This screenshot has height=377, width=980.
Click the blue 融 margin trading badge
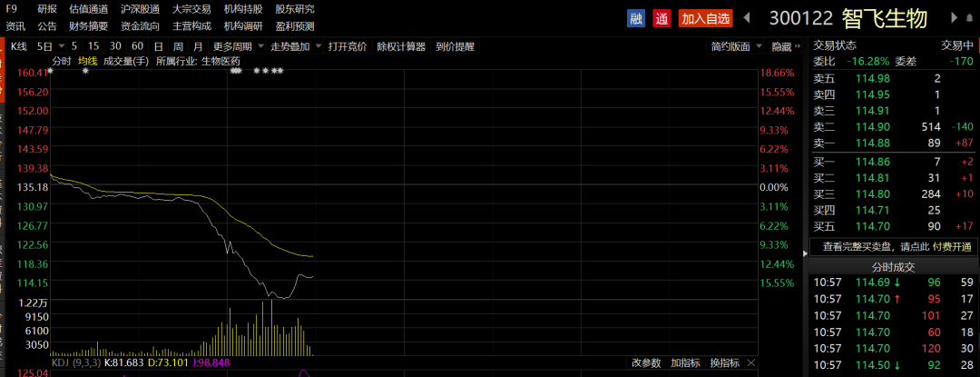[636, 18]
